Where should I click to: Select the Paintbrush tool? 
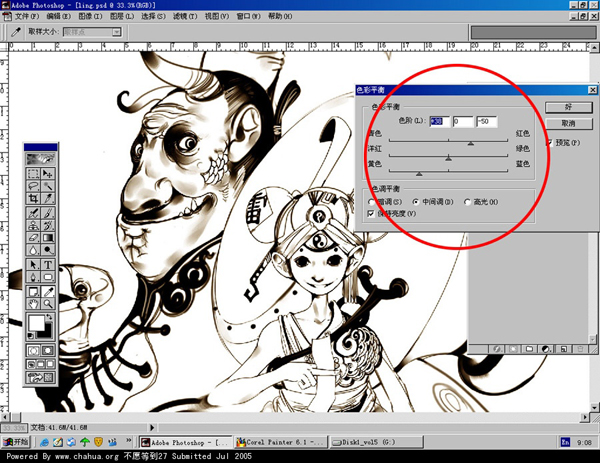pos(48,213)
